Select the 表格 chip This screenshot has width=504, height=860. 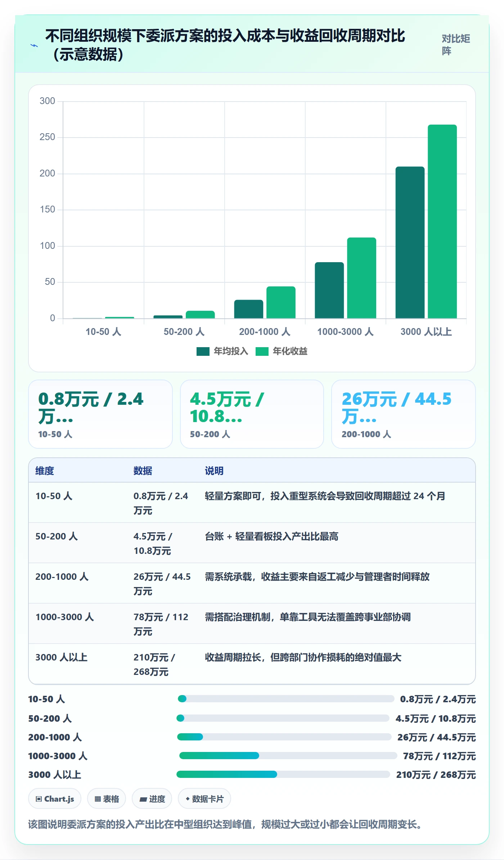107,799
